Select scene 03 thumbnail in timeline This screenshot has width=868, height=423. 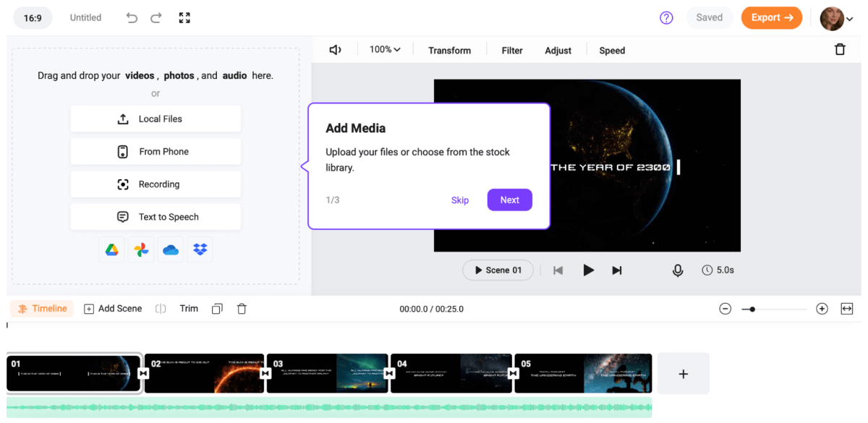click(328, 373)
